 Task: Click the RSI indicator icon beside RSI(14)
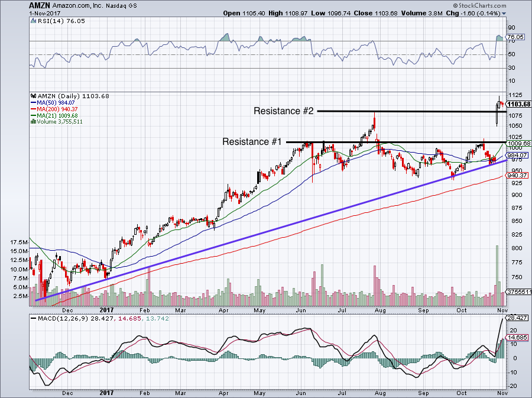pyautogui.click(x=33, y=21)
